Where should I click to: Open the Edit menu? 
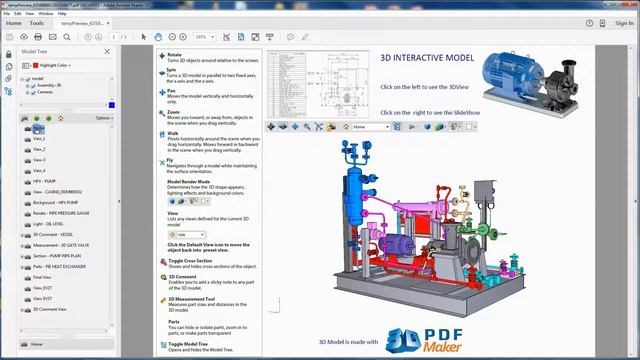click(x=18, y=13)
